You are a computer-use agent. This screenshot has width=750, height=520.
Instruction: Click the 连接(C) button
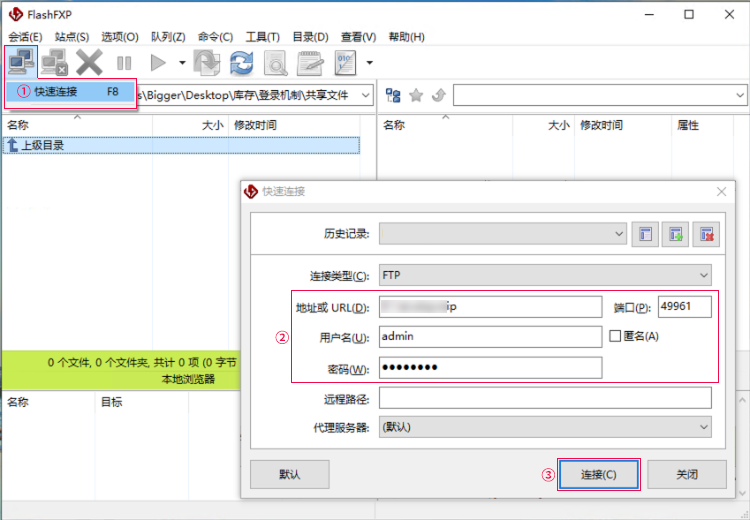(598, 474)
